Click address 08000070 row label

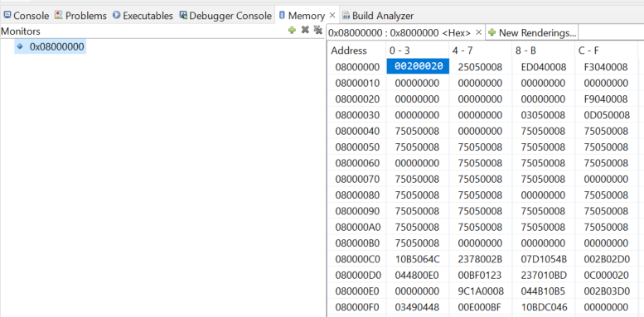coord(357,180)
